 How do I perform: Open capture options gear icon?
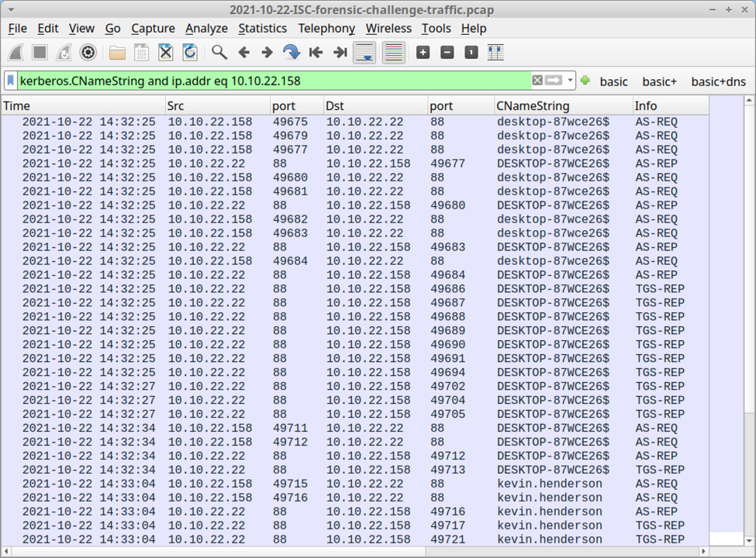(x=88, y=53)
